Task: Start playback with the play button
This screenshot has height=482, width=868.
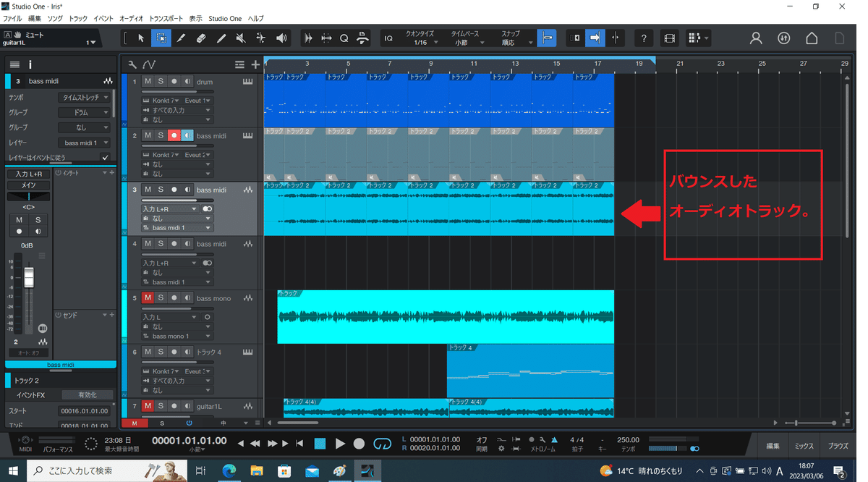Action: (340, 444)
